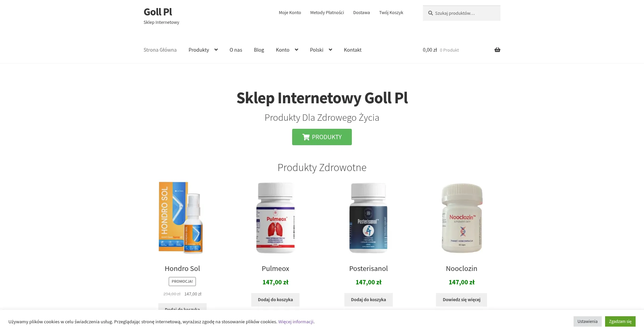Screen dimensions: 644x333
Task: Open the Pulmeox bottle image
Action: (275, 218)
